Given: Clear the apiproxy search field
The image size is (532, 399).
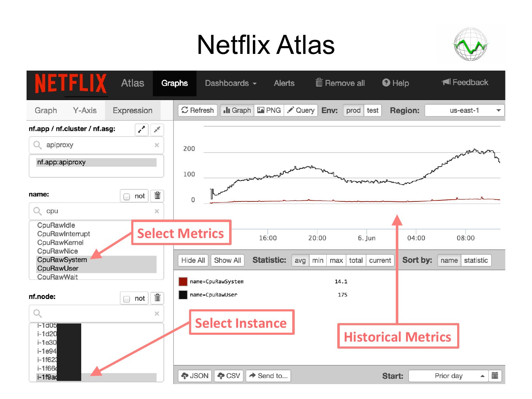Looking at the screenshot, I should [x=157, y=145].
